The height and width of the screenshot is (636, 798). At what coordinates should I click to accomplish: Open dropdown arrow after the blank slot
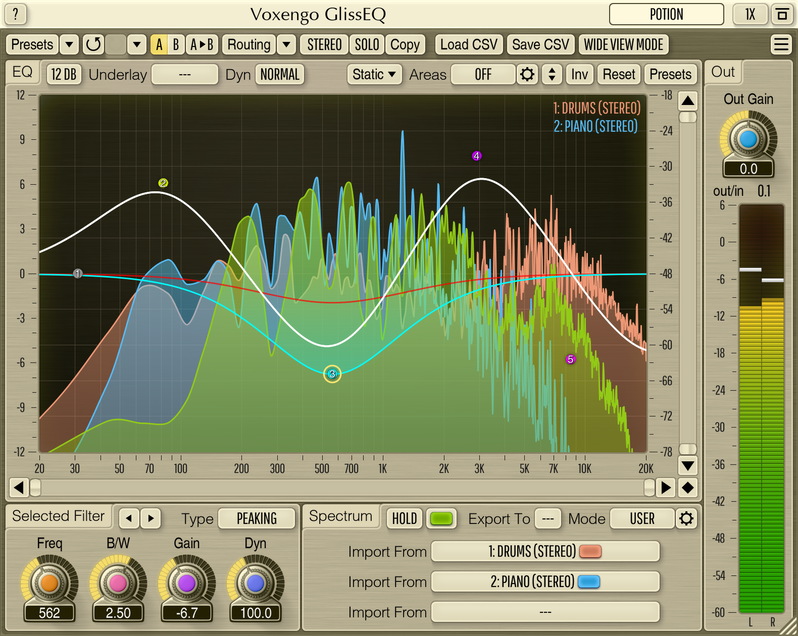[x=136, y=45]
